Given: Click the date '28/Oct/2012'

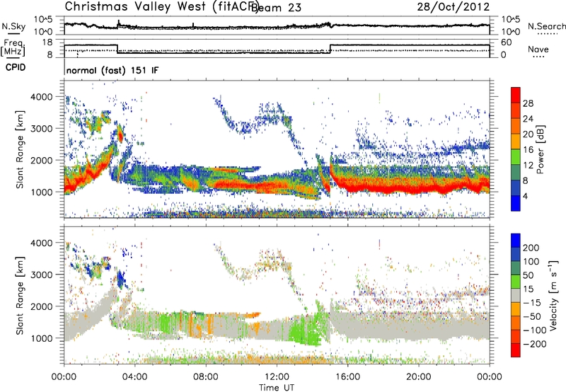Looking at the screenshot, I should click(454, 6).
